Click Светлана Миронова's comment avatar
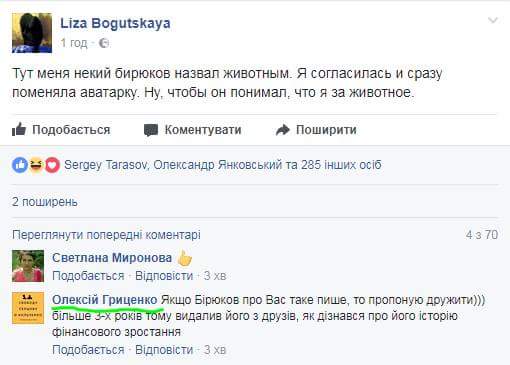 [x=28, y=266]
